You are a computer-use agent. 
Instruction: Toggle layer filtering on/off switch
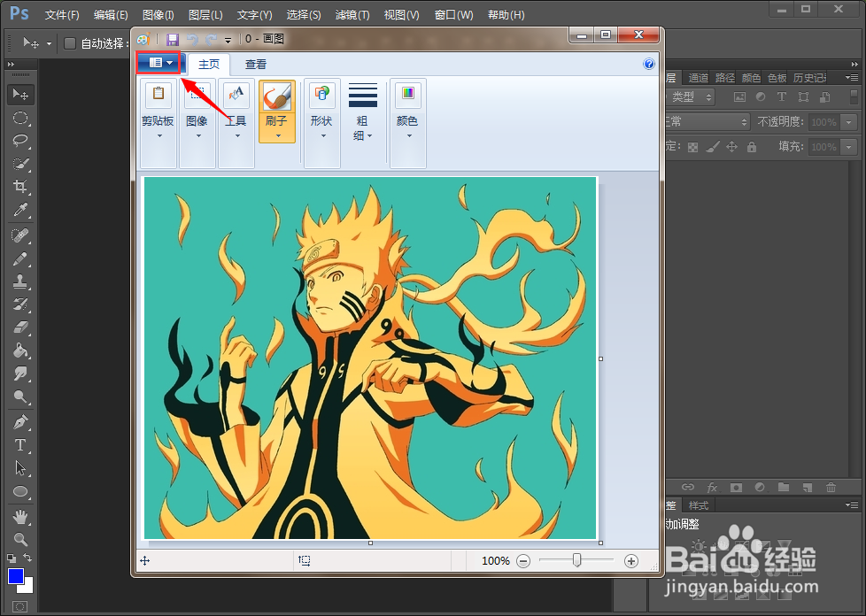pyautogui.click(x=854, y=97)
